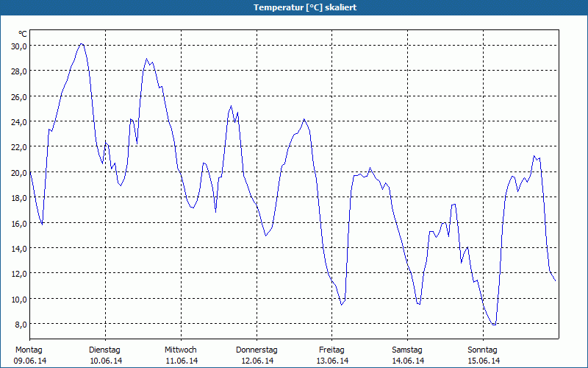Select the Donnerstag day label
This screenshot has height=368, width=588.
tap(257, 350)
